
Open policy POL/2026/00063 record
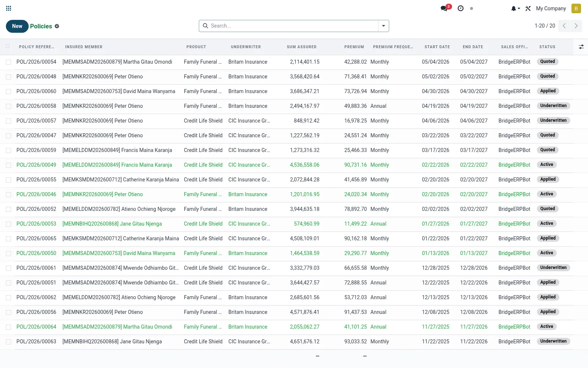(36, 342)
